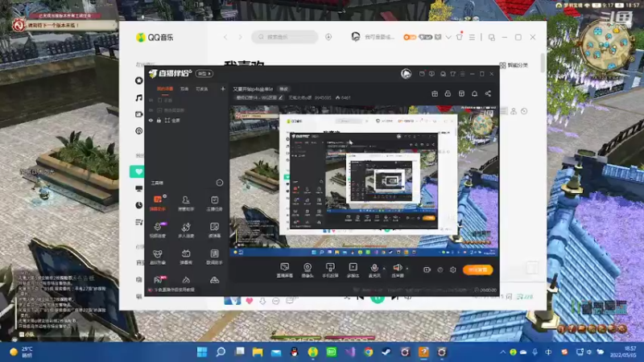Click the green play button in QQ Music
This screenshot has height=362, width=644.
point(378,298)
